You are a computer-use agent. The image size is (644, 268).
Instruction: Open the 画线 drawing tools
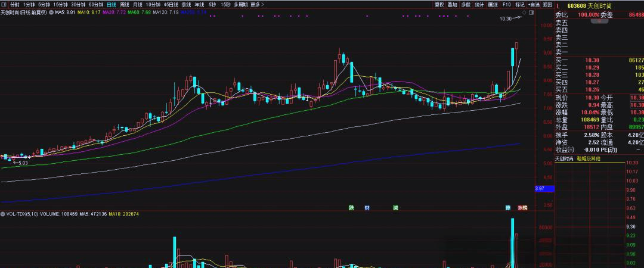(x=493, y=5)
